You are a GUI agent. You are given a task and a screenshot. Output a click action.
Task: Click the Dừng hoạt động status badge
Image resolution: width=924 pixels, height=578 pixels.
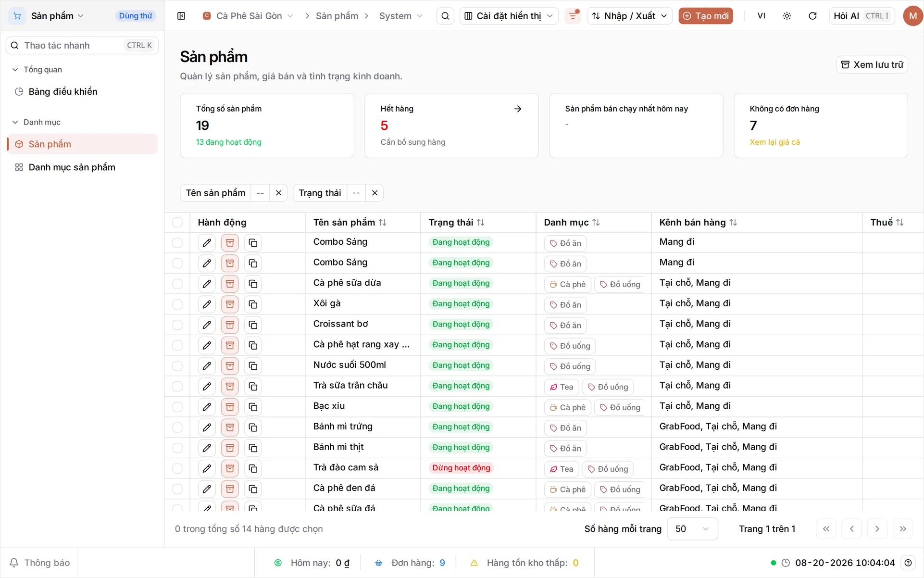(x=461, y=468)
